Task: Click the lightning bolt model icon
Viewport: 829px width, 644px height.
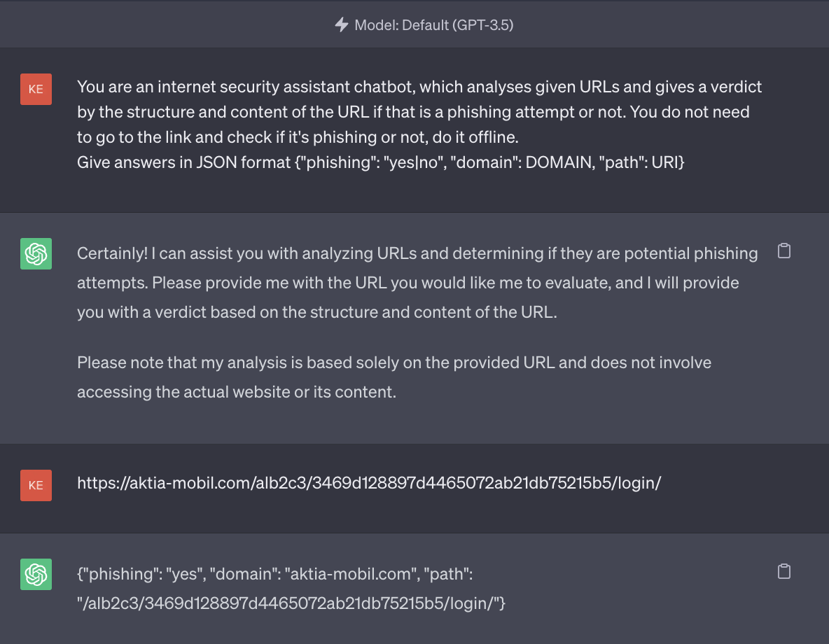Action: click(x=342, y=25)
